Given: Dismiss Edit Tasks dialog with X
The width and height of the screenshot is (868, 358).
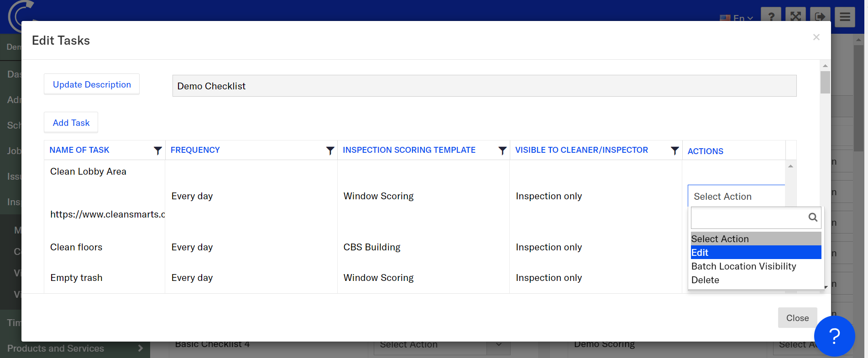Looking at the screenshot, I should [x=816, y=37].
